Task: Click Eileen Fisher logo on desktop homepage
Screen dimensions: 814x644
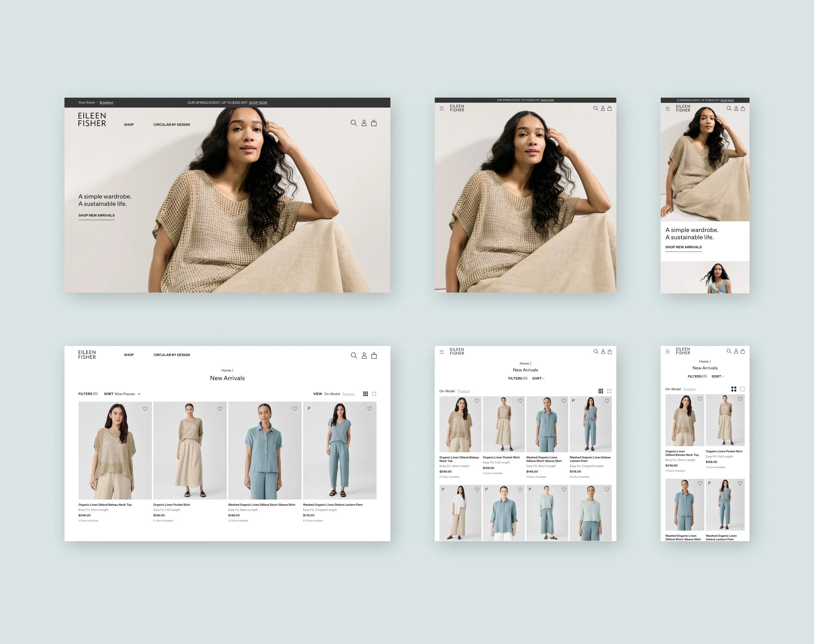Action: pyautogui.click(x=92, y=119)
